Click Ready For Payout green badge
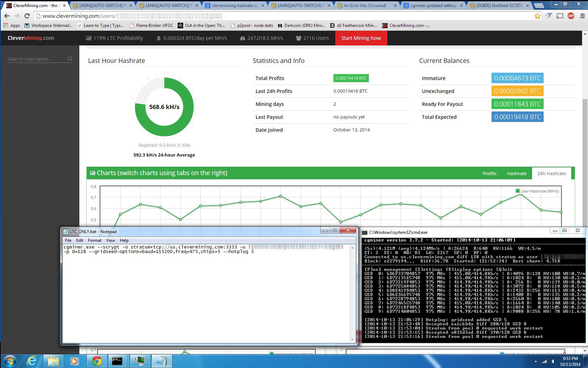588x368 pixels. [x=517, y=104]
